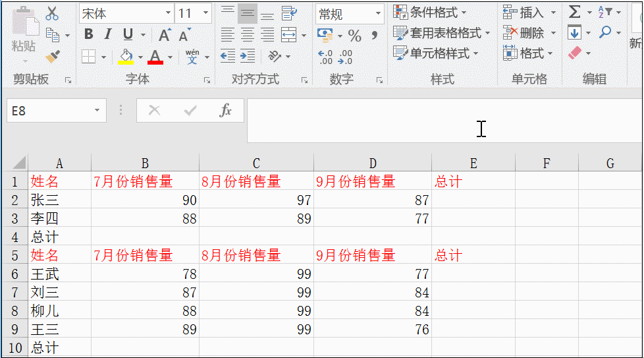
Task: Open Merge and Center dropdown arrow
Action: [304, 36]
